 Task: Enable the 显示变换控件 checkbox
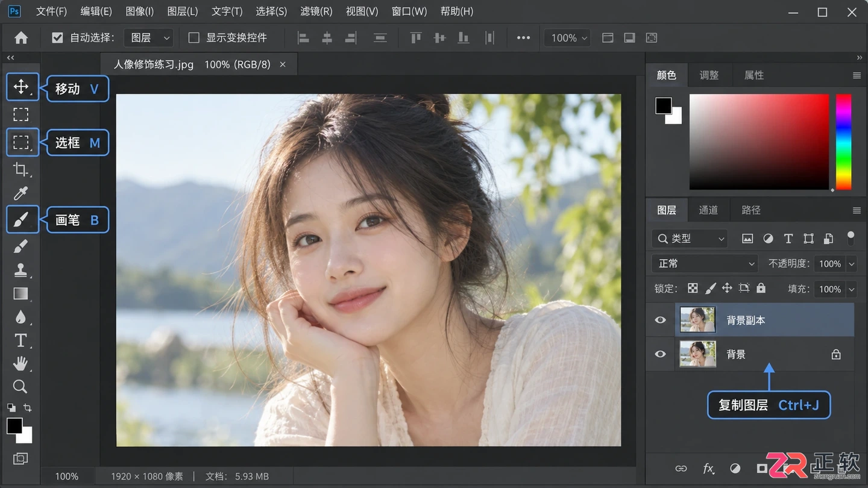[193, 38]
